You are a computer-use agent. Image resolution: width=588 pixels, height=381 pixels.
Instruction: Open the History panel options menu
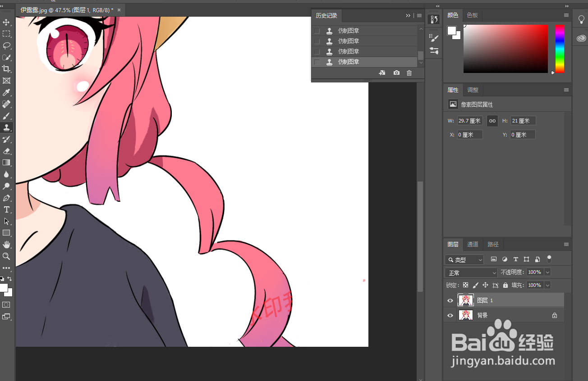(419, 15)
